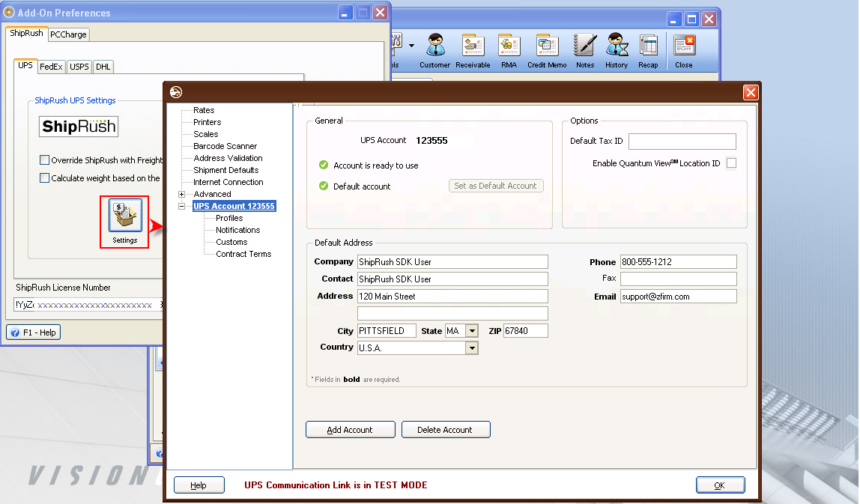Viewport: 860px width, 504px height.
Task: Click the first Address line field
Action: point(452,296)
